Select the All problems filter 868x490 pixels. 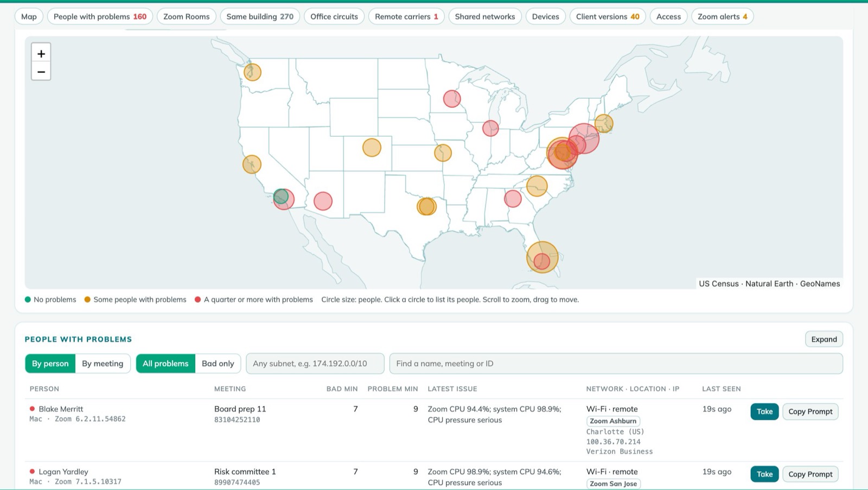pos(165,364)
